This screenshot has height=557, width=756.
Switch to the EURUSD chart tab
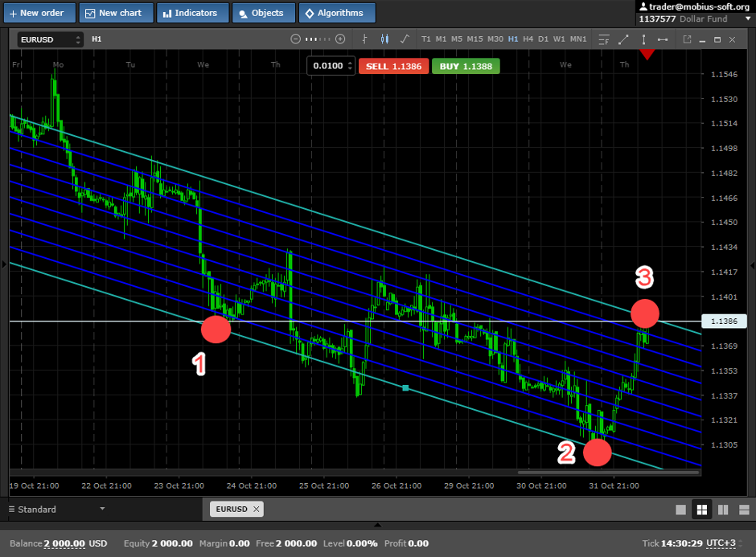pyautogui.click(x=232, y=509)
